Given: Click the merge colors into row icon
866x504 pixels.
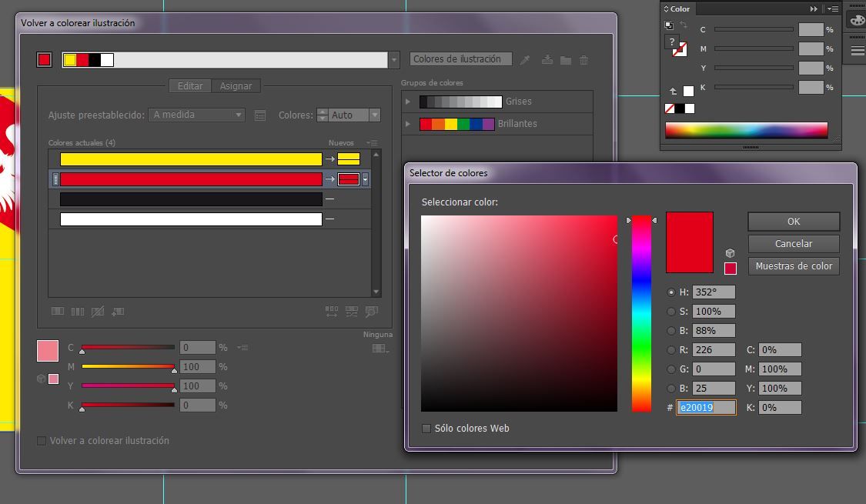Looking at the screenshot, I should click(x=58, y=312).
